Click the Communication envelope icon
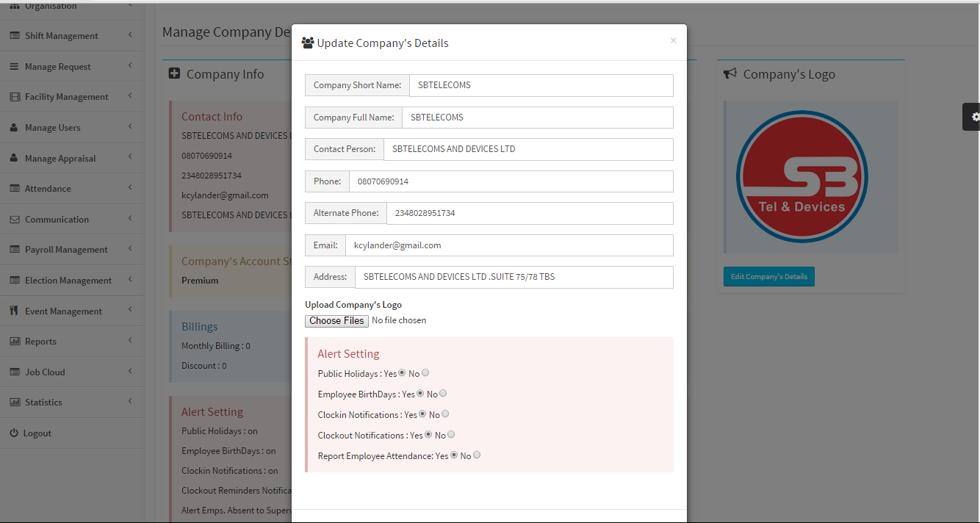 15,220
